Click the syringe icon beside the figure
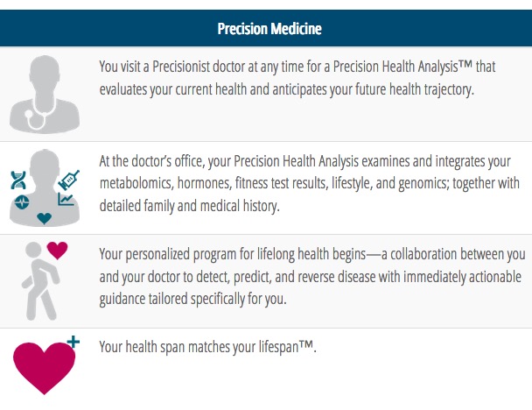532x410 pixels. pyautogui.click(x=69, y=180)
